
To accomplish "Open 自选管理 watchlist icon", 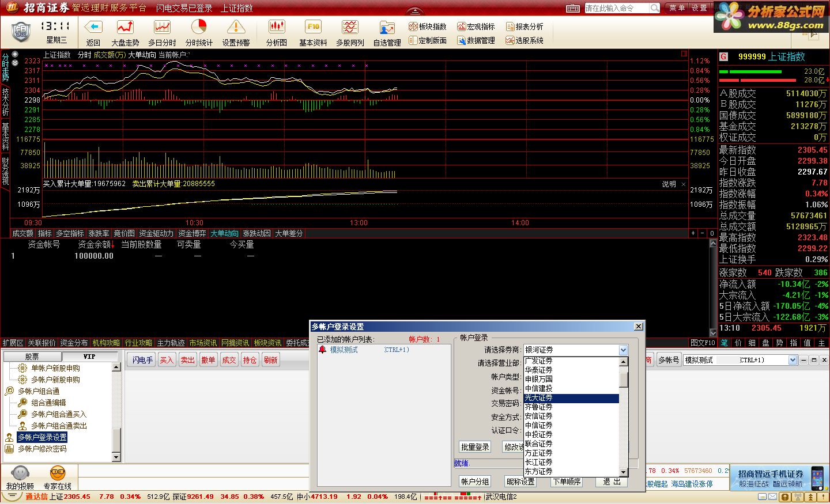I will click(387, 27).
